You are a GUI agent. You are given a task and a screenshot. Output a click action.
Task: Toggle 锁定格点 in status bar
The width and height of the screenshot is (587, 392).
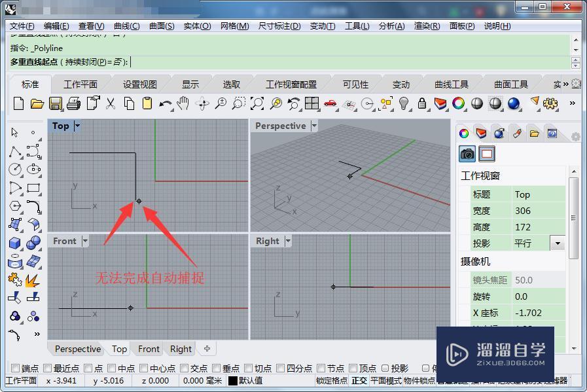click(x=332, y=381)
